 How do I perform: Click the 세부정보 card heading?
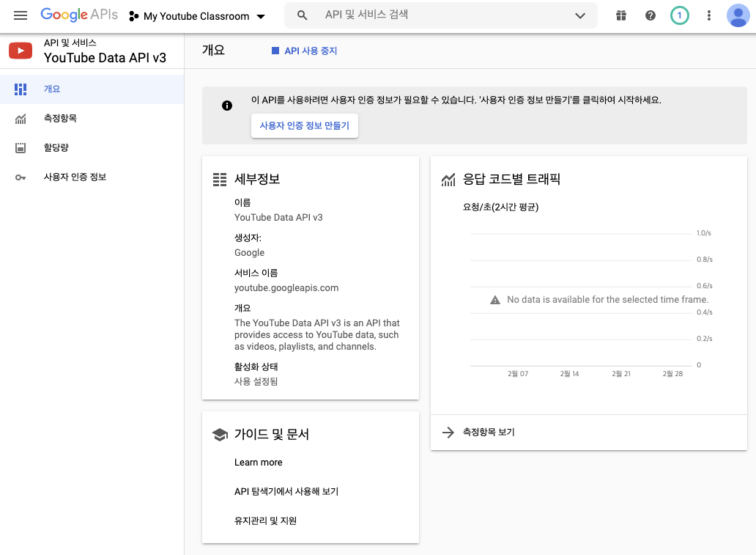pos(257,180)
